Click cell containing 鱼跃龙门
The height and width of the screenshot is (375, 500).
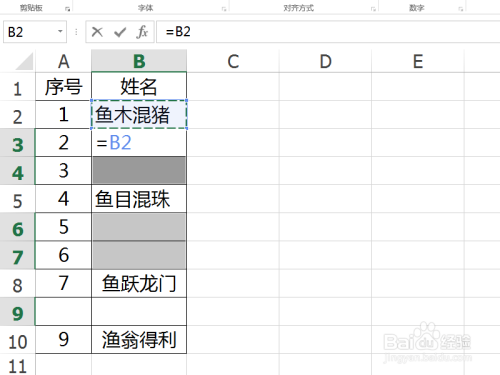(139, 283)
